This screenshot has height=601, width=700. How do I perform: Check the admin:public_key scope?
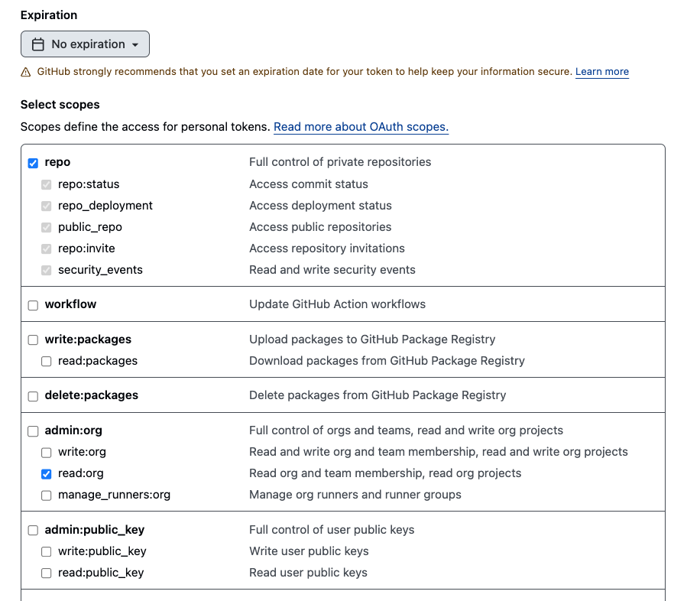[33, 531]
